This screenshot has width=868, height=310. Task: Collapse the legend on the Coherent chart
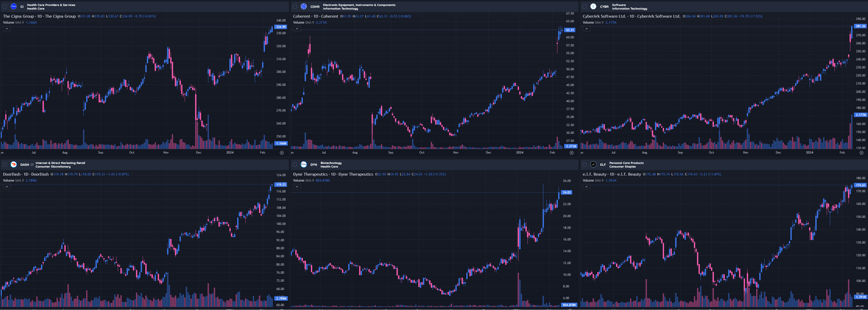click(x=297, y=29)
